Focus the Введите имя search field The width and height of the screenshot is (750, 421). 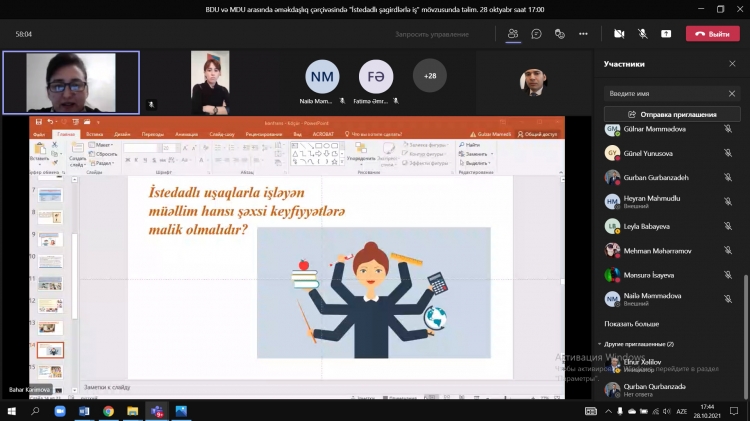click(x=660, y=94)
